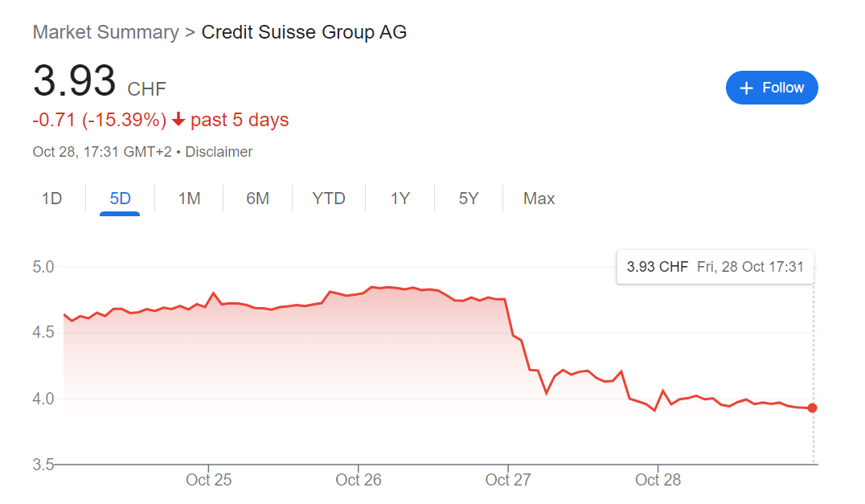The height and width of the screenshot is (504, 865).
Task: Select the 5D time range tab
Action: click(121, 199)
